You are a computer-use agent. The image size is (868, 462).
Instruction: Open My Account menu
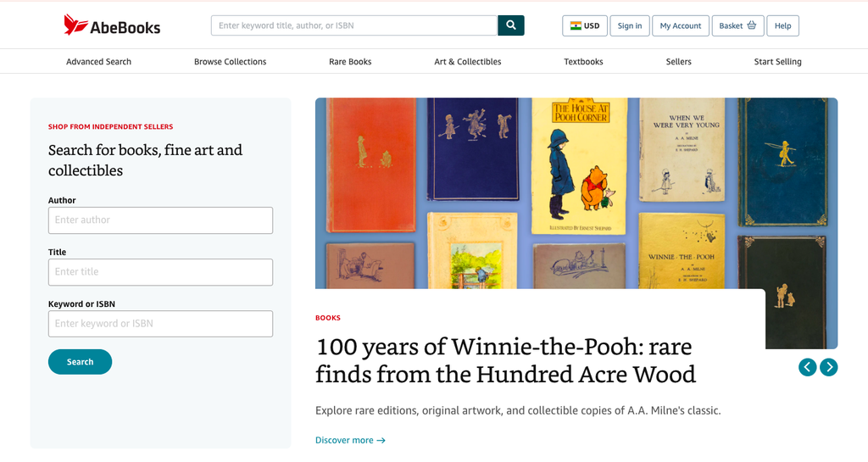click(x=681, y=26)
